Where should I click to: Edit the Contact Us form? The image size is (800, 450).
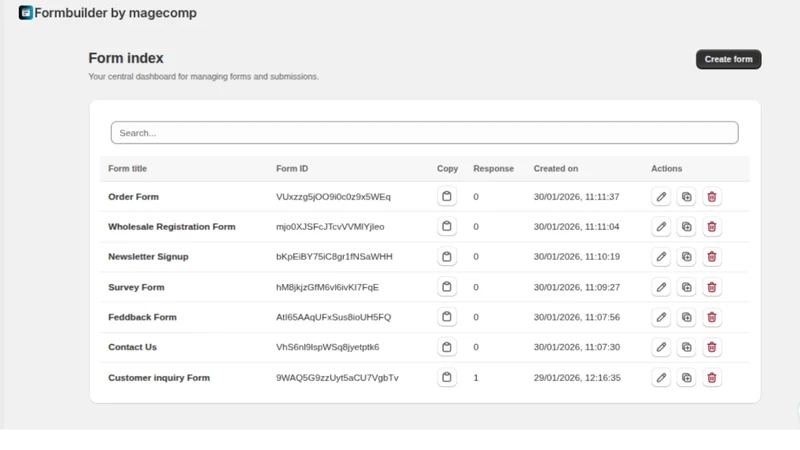[x=661, y=347]
